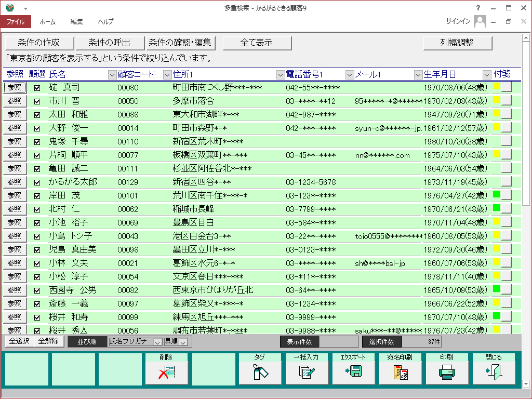Uncheck the checkbox for 小林 文夫

coord(37,263)
